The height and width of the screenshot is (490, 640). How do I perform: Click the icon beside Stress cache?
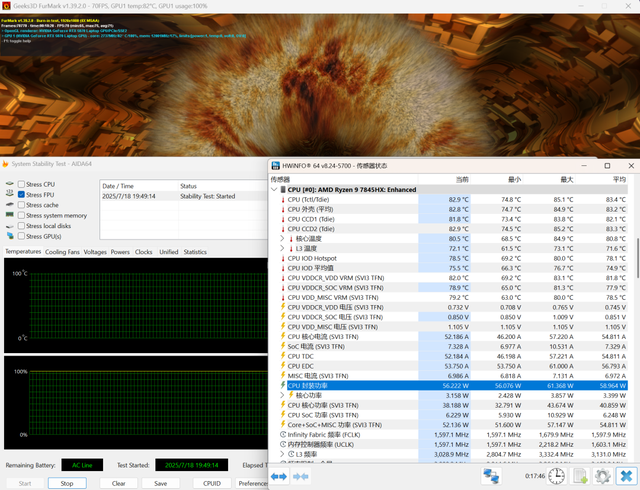point(10,205)
